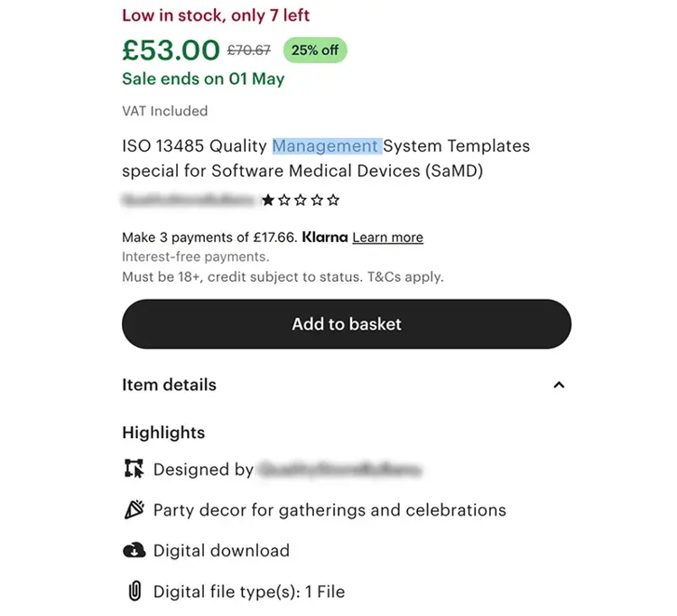The image size is (677, 616).
Task: Click the Digital file type(s): 1 File text
Action: point(249,593)
